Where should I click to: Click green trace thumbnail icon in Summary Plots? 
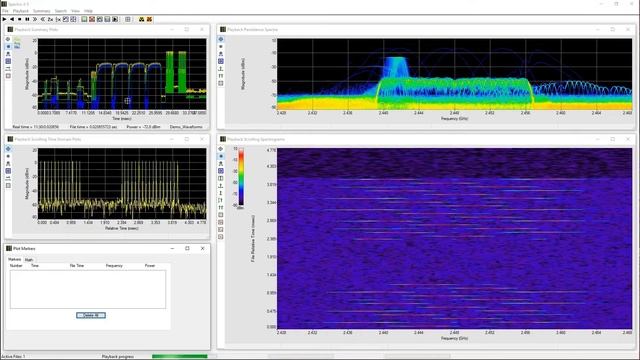[x=17, y=40]
